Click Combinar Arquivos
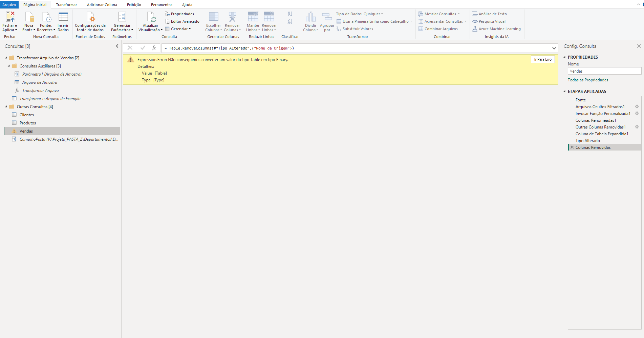The image size is (644, 338). 438,29
